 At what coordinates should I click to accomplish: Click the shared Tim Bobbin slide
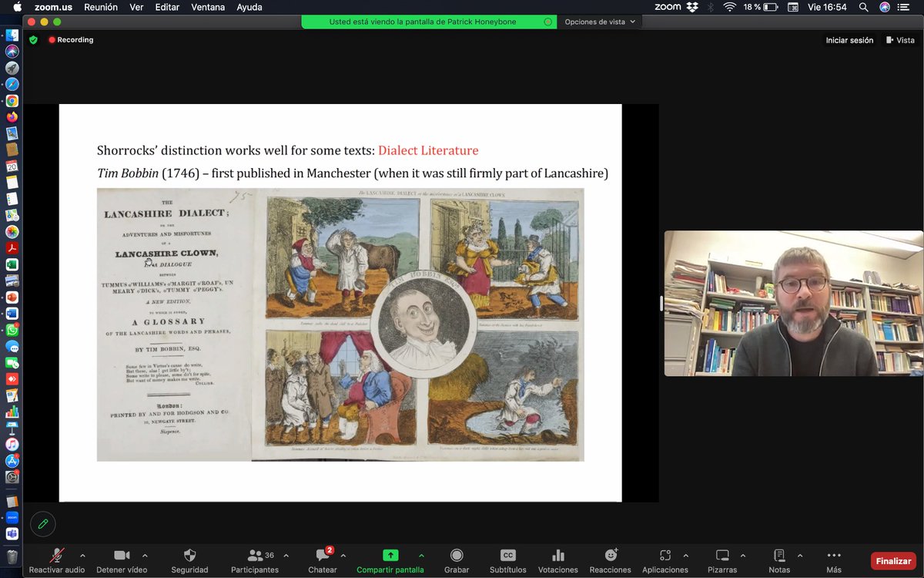(x=340, y=303)
